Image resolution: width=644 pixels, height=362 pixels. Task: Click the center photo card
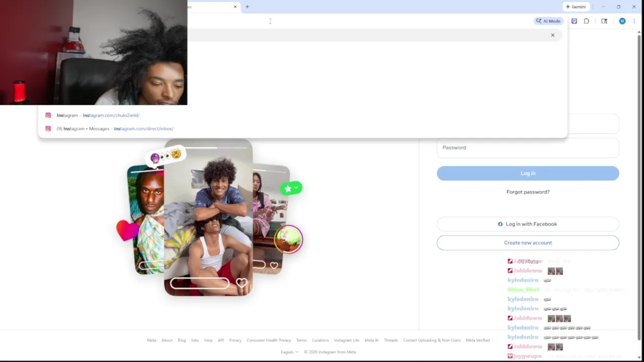click(208, 217)
